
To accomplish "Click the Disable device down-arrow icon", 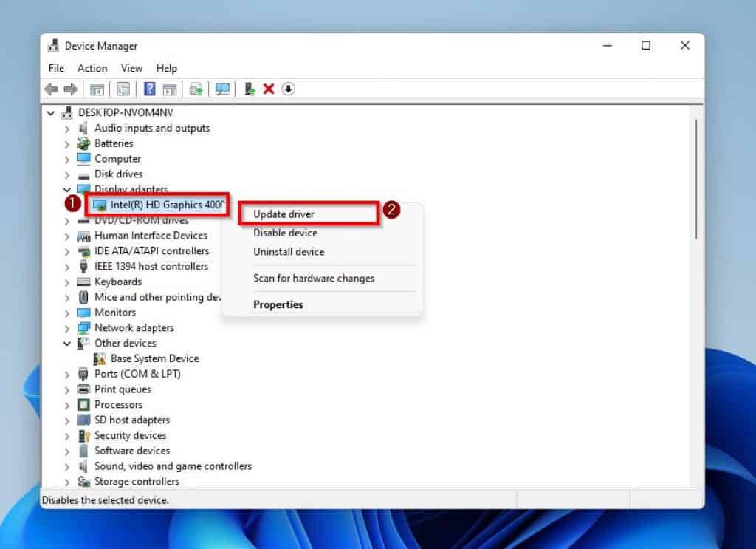I will [x=288, y=89].
